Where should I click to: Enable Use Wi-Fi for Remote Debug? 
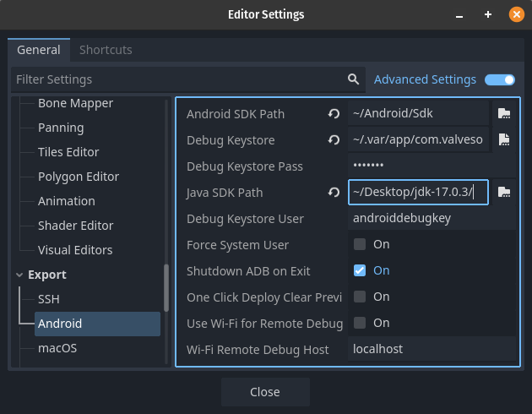pos(360,324)
